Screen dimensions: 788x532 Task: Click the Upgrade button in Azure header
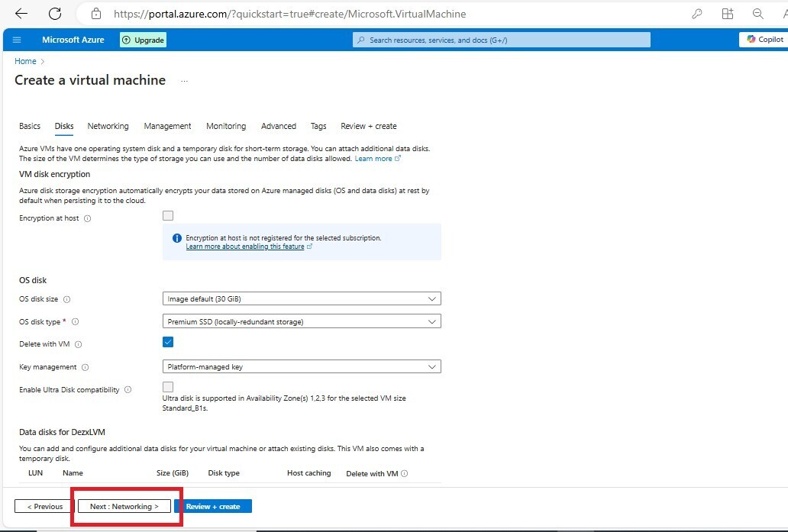click(x=144, y=40)
